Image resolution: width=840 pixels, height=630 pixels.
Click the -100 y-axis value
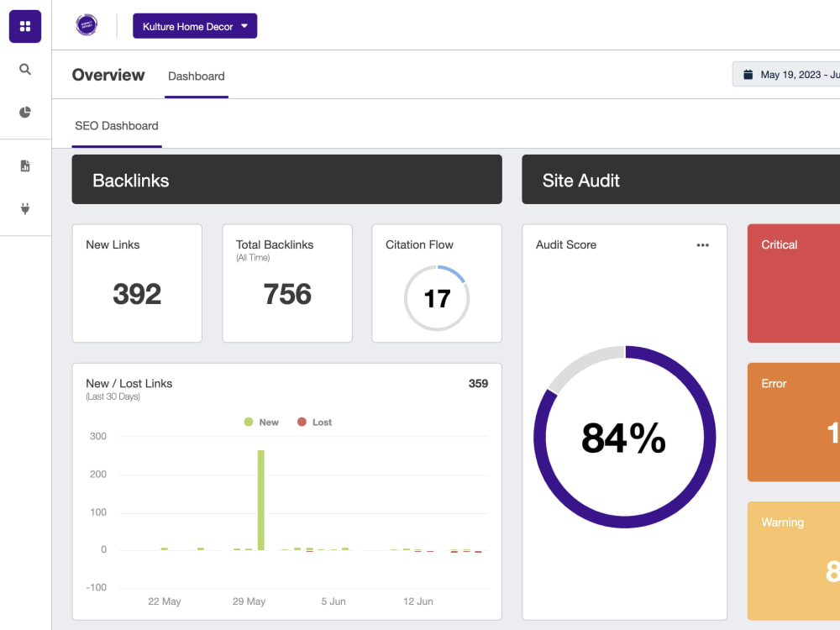pyautogui.click(x=97, y=588)
